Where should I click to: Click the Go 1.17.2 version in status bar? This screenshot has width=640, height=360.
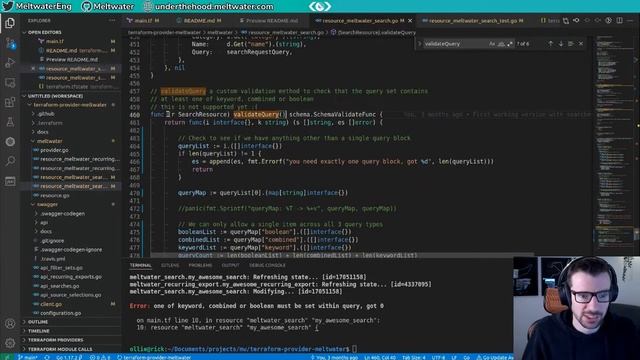(69, 357)
